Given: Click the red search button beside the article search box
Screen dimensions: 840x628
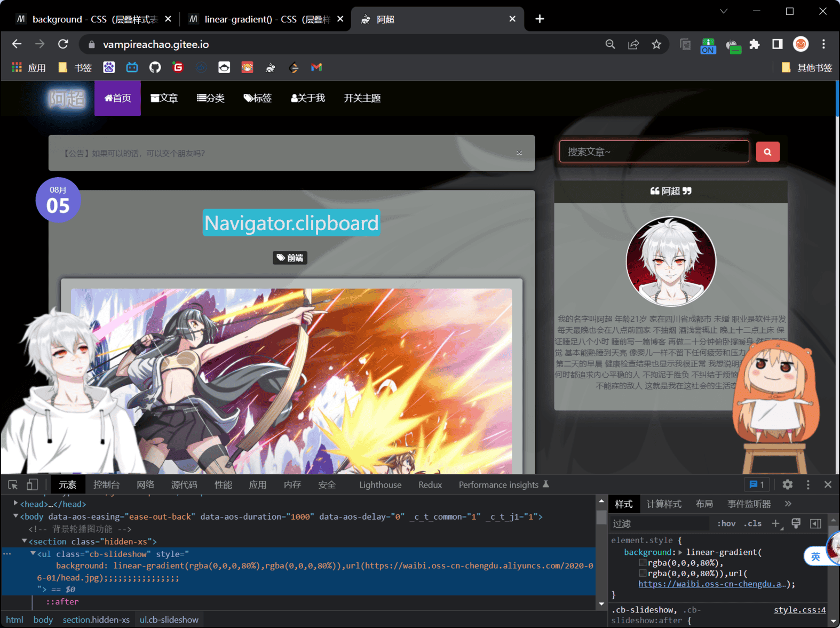Looking at the screenshot, I should (x=767, y=152).
